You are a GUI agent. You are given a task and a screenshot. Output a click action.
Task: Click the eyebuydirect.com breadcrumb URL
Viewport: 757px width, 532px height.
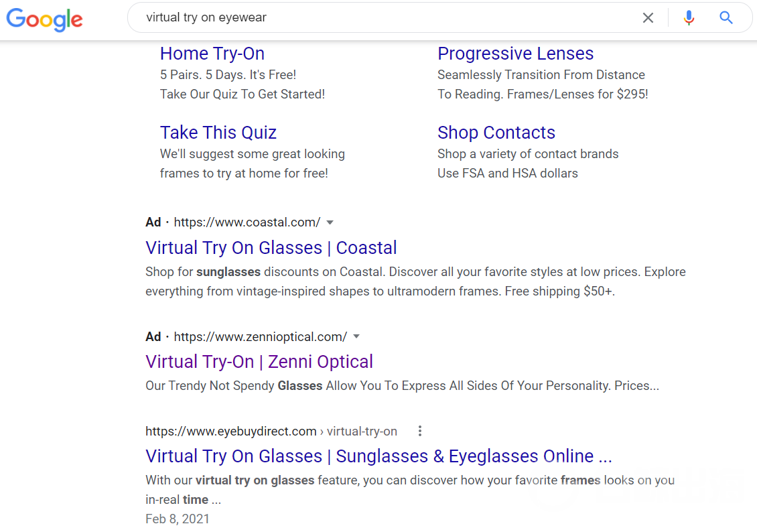click(x=271, y=431)
